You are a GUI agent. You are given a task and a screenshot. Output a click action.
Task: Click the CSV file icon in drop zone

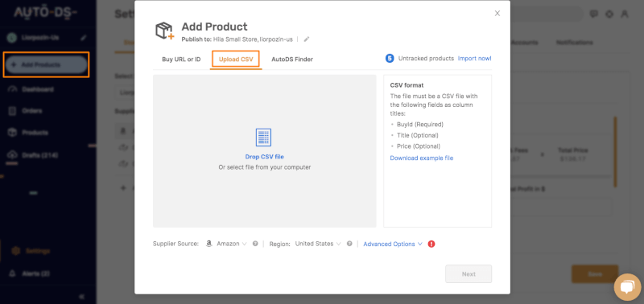point(263,138)
